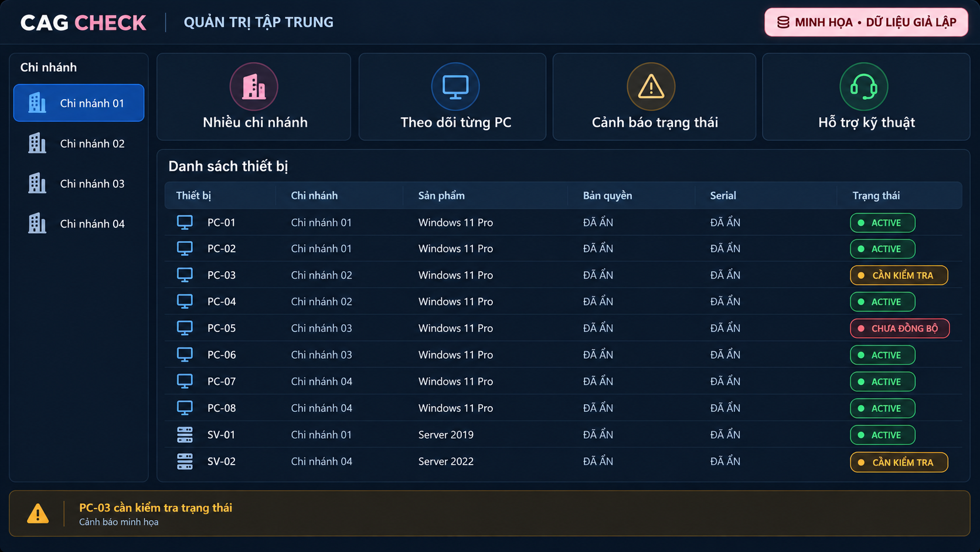Click the ĐÃ ẨN Serial cell for SV-01

coord(725,435)
